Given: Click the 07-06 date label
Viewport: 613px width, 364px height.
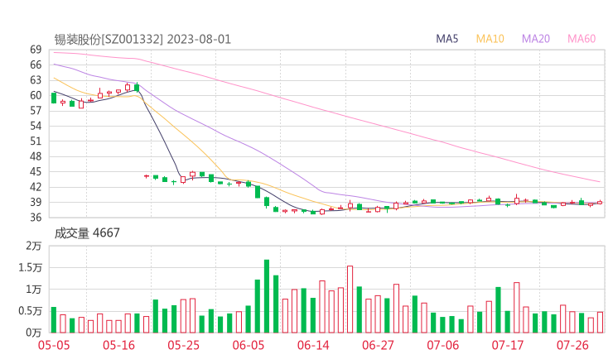Looking at the screenshot, I should coord(443,345).
